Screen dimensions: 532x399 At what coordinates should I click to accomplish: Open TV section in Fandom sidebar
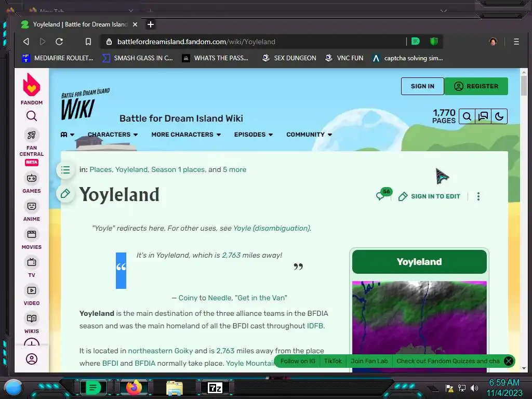click(x=32, y=268)
